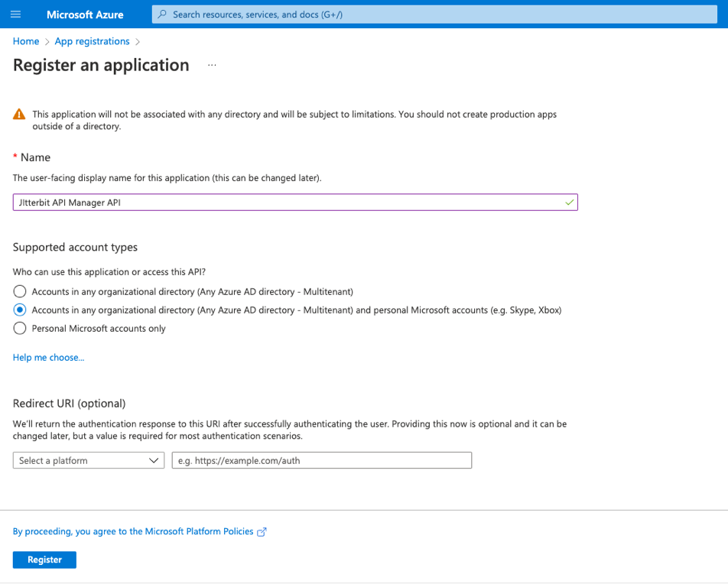Screen dimensions: 728x584
Task: Select Multitenant and personal Microsoft accounts option
Action: point(19,310)
